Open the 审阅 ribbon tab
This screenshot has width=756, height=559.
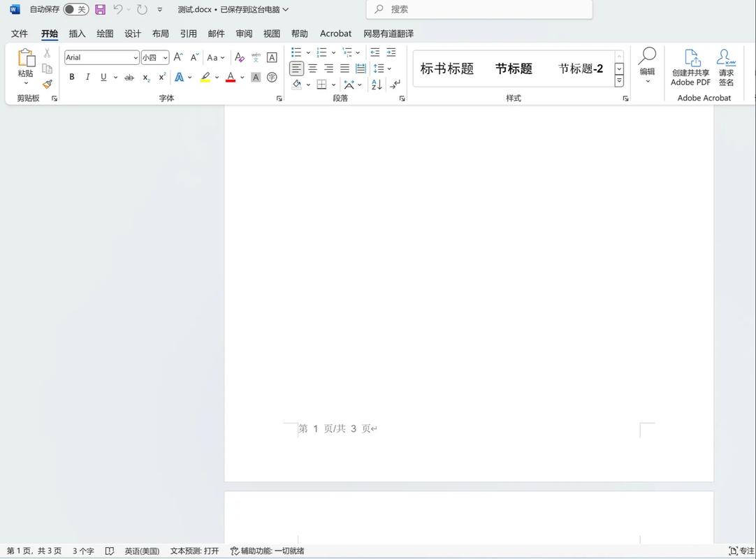click(243, 33)
